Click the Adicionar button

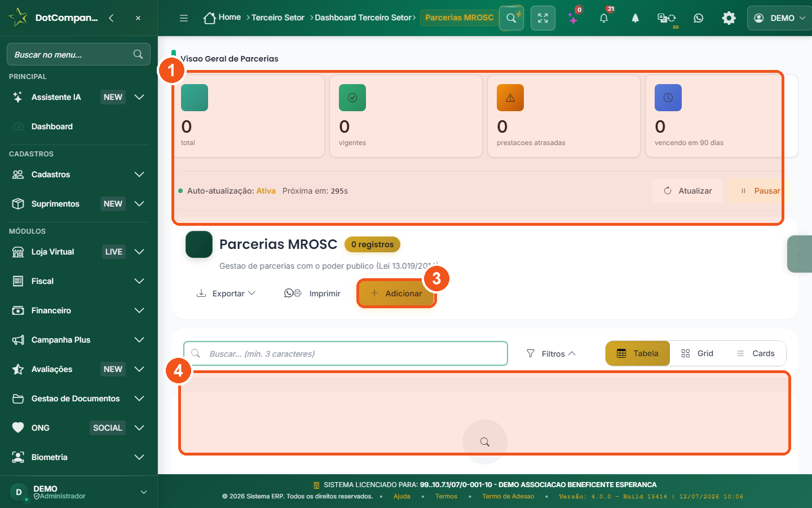click(x=396, y=294)
